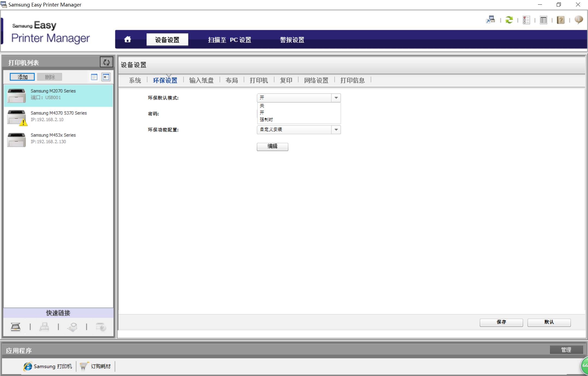This screenshot has width=588, height=376.
Task: Open the table view icon in top toolbar
Action: click(543, 20)
